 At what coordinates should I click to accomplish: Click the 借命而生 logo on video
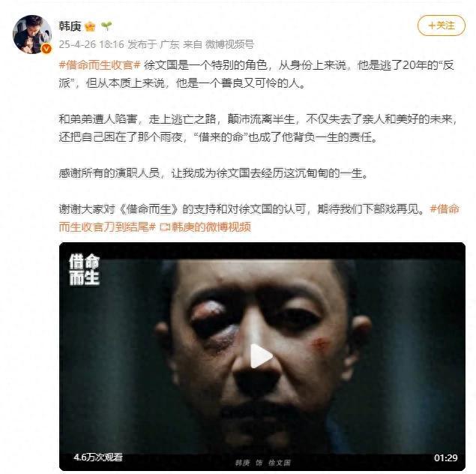(x=85, y=269)
